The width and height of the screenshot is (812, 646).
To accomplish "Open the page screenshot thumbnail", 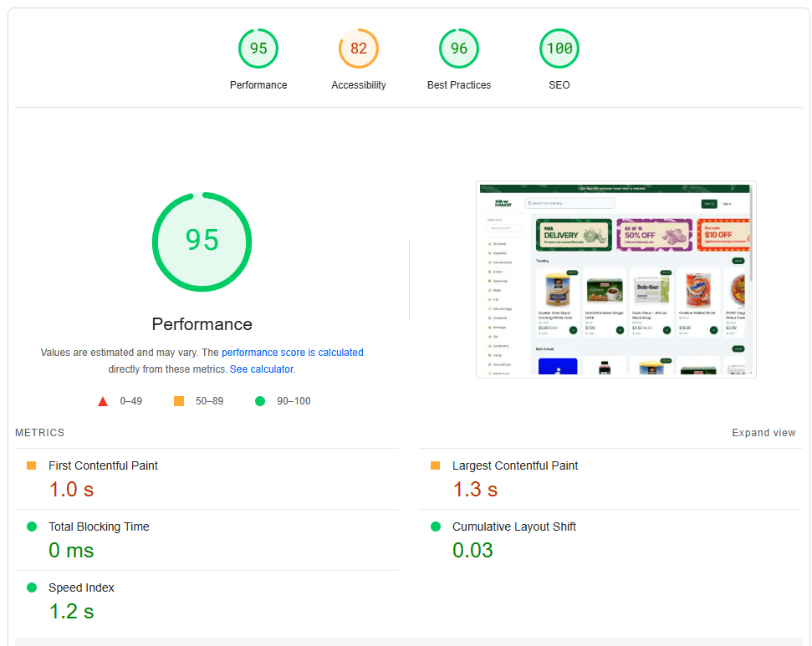I will coord(615,279).
